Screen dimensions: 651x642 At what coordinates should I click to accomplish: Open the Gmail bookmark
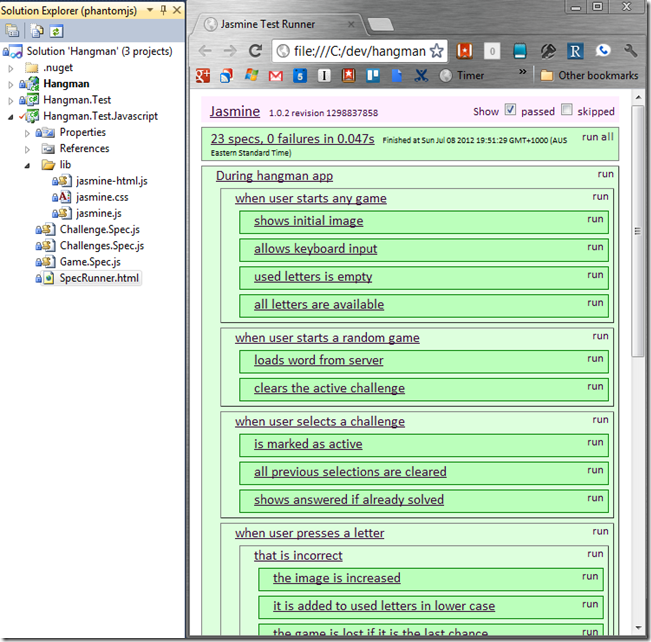276,76
